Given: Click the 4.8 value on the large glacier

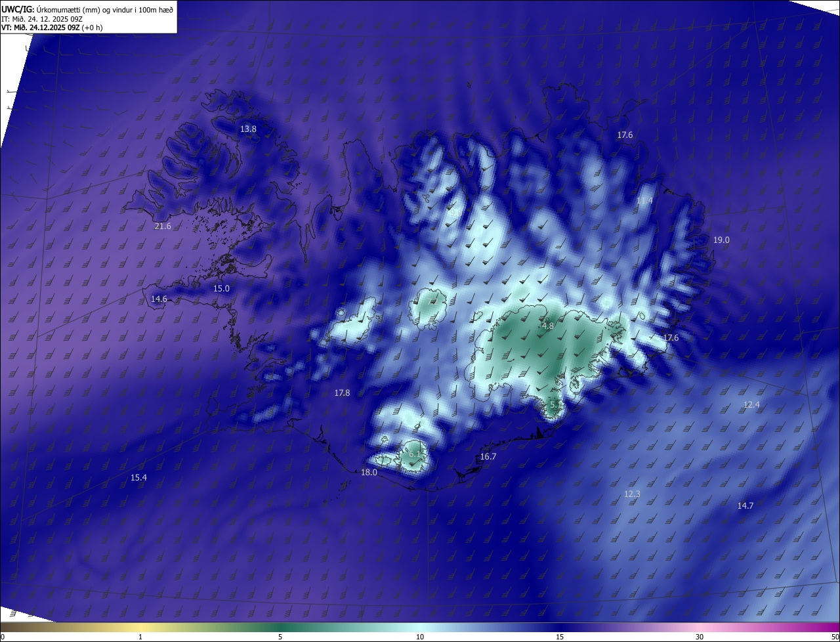Looking at the screenshot, I should point(547,326).
